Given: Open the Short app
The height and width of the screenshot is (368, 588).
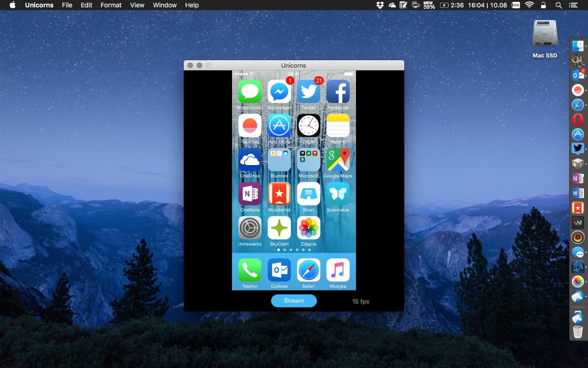Looking at the screenshot, I should coord(309,194).
